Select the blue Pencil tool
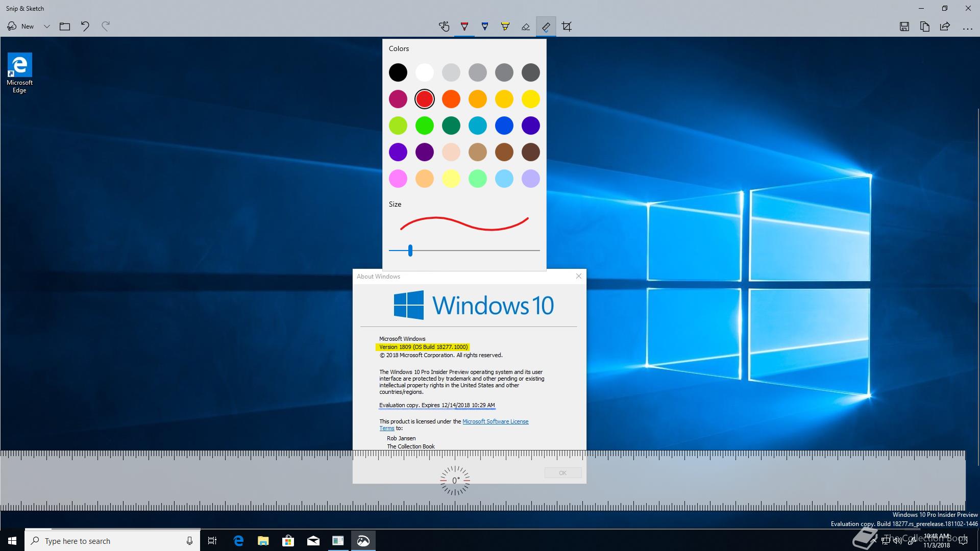 coord(485,27)
